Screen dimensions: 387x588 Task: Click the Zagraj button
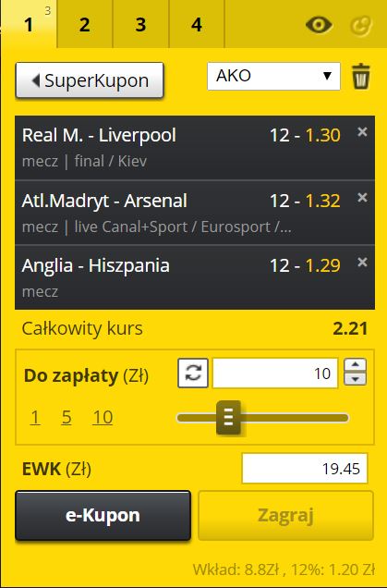tap(285, 516)
